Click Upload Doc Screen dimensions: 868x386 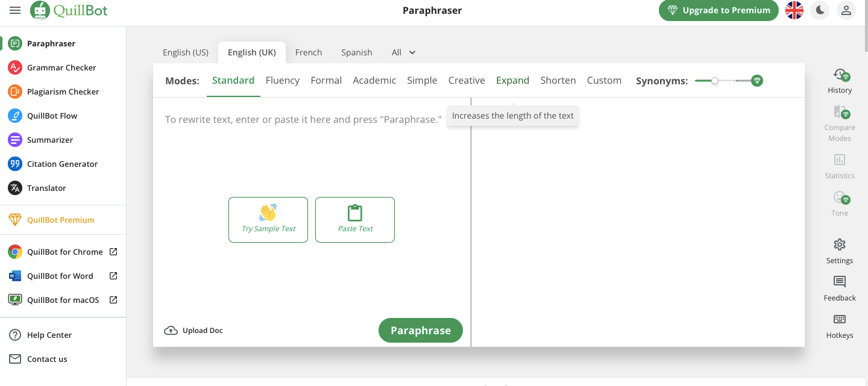click(x=193, y=330)
